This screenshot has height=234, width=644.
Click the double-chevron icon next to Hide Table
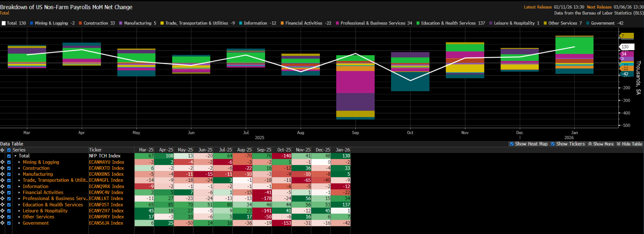click(619, 144)
